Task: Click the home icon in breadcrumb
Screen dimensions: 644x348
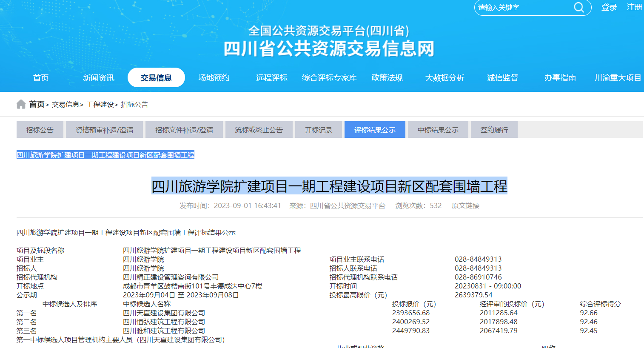Action: (x=21, y=104)
